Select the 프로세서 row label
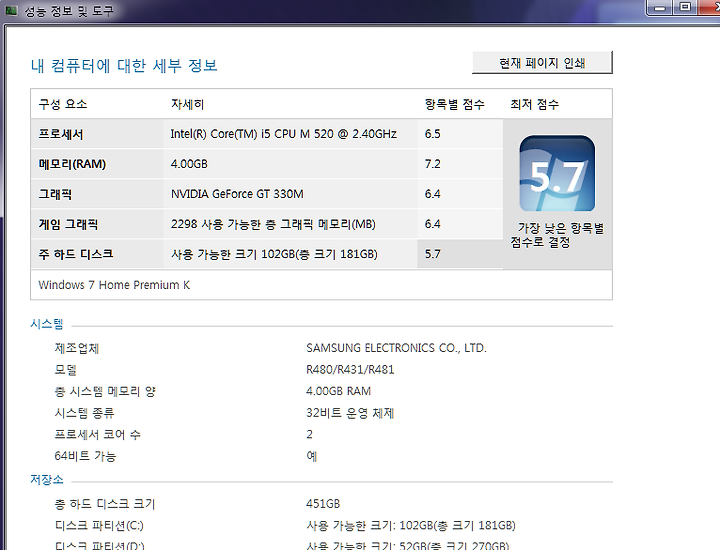Screen dimensions: 720x550 (61, 134)
